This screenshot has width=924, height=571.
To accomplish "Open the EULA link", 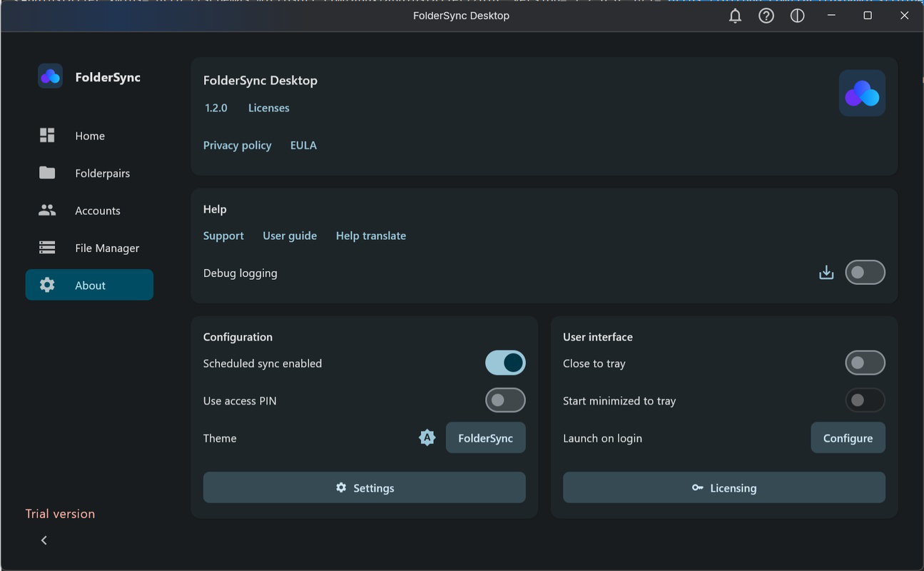I will coord(303,145).
